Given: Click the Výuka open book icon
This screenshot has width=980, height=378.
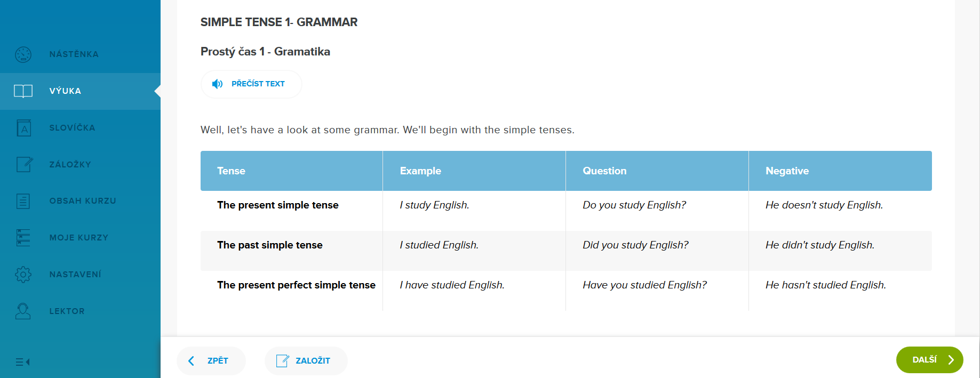Looking at the screenshot, I should [x=23, y=91].
